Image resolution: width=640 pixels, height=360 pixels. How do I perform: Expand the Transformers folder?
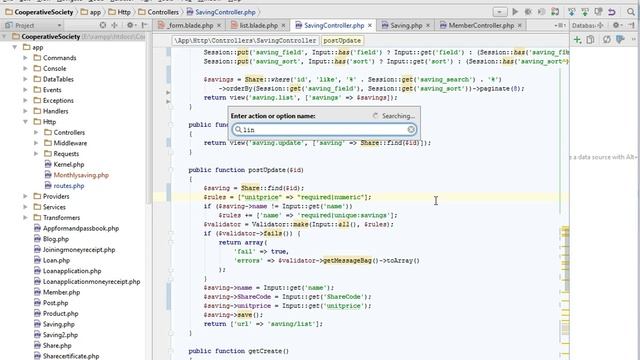tap(25, 218)
